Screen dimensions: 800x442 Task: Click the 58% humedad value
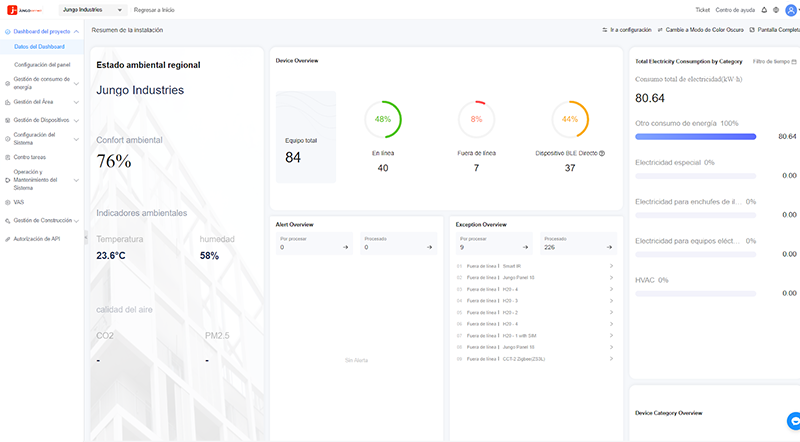pos(209,256)
